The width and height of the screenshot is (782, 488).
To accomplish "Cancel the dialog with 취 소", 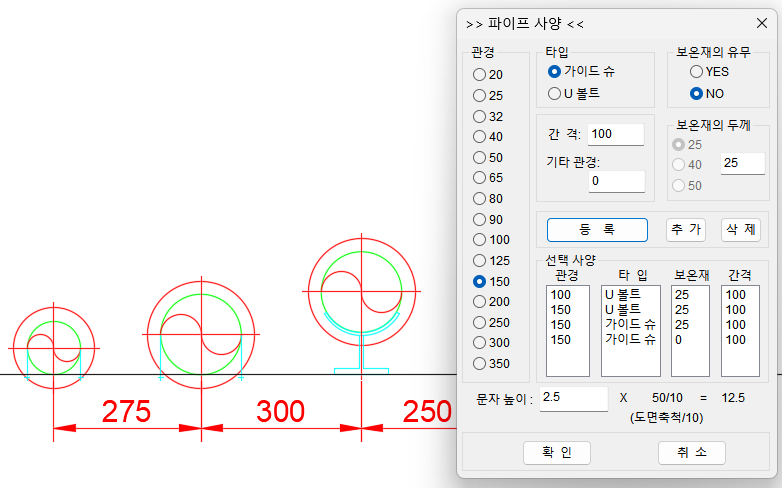I will coord(691,453).
